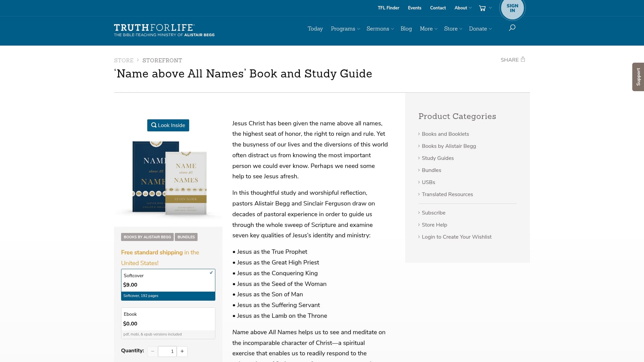The width and height of the screenshot is (644, 362).
Task: Open TFL Finder link
Action: (x=388, y=8)
